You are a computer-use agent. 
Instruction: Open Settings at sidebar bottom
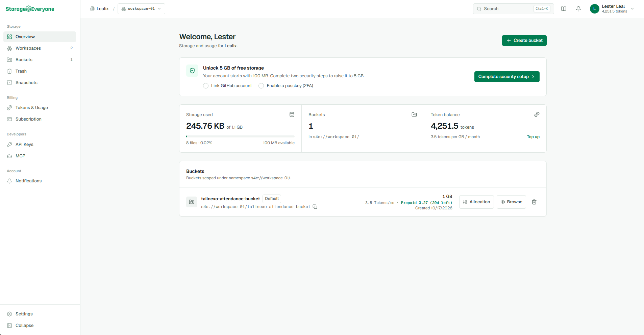(40, 314)
